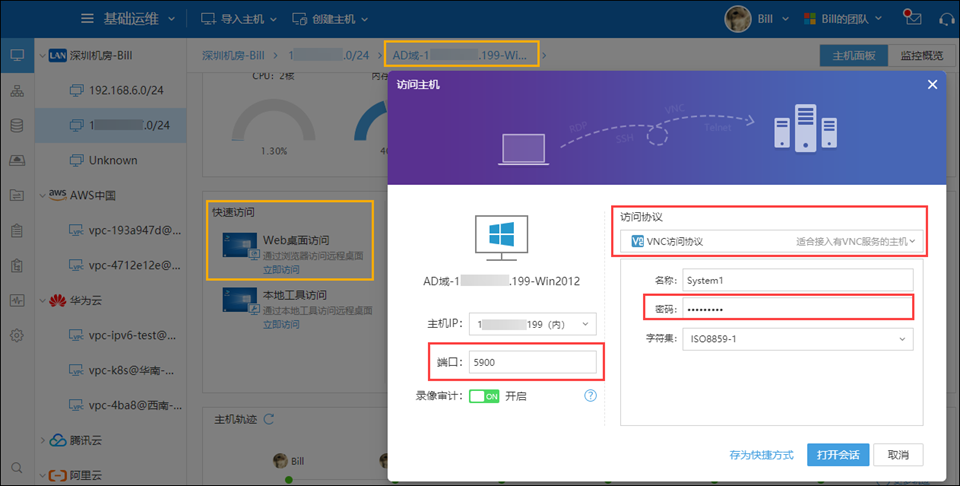
Task: Click the headset support icon
Action: 947,19
